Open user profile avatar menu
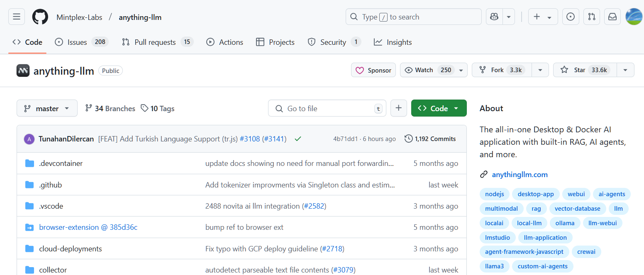This screenshot has height=275, width=644. click(x=634, y=17)
